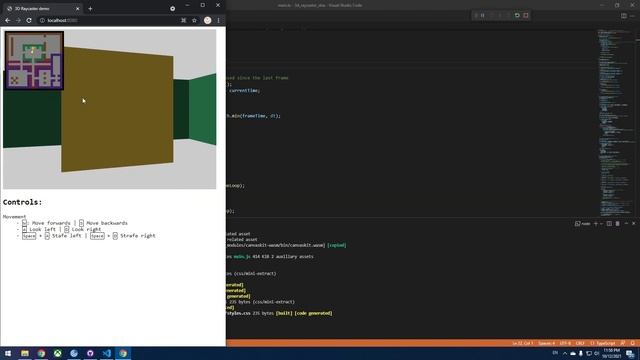Change the line ending via CRLF

[x=580, y=343]
